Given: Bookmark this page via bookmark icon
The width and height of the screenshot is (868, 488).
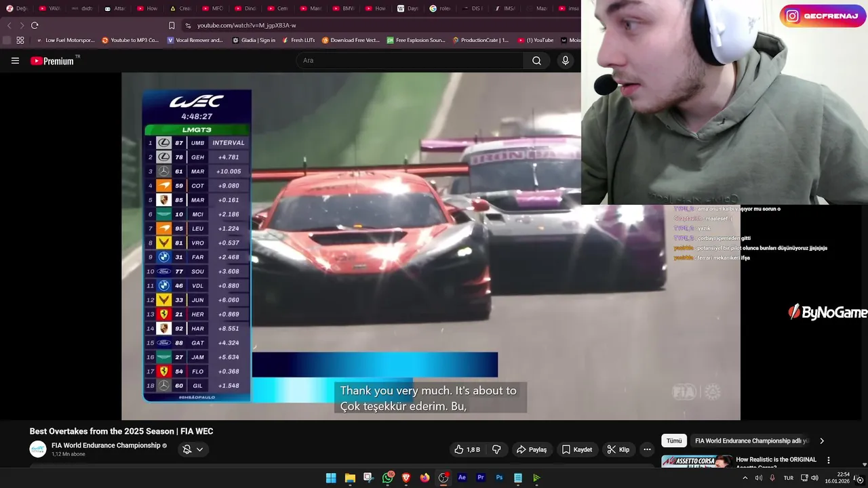Looking at the screenshot, I should click(x=172, y=25).
